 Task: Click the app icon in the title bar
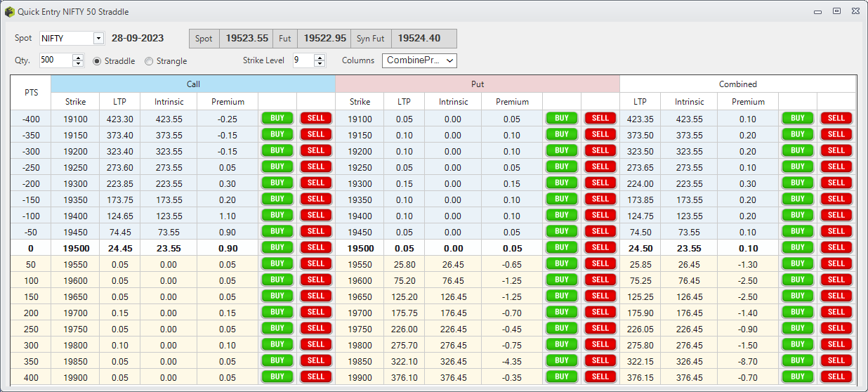[x=10, y=12]
